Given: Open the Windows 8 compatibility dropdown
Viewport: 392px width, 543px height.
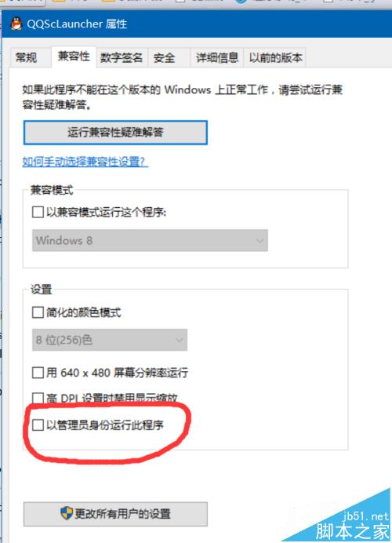Looking at the screenshot, I should point(150,240).
